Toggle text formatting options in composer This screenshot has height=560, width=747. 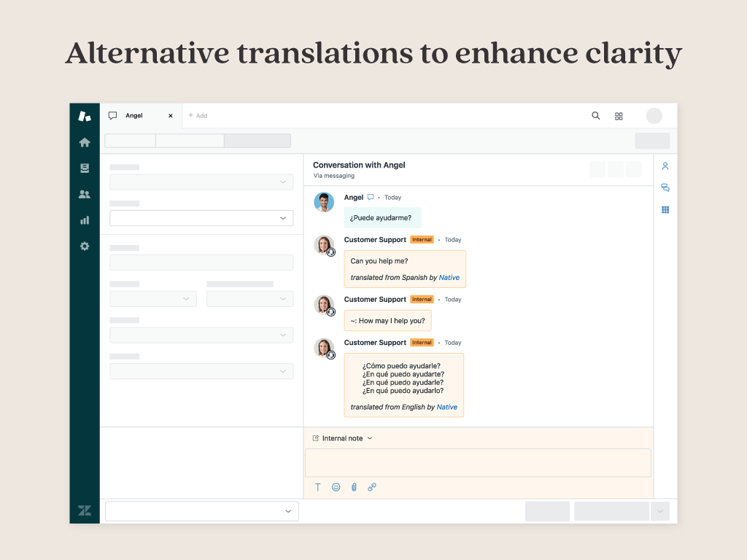[318, 487]
